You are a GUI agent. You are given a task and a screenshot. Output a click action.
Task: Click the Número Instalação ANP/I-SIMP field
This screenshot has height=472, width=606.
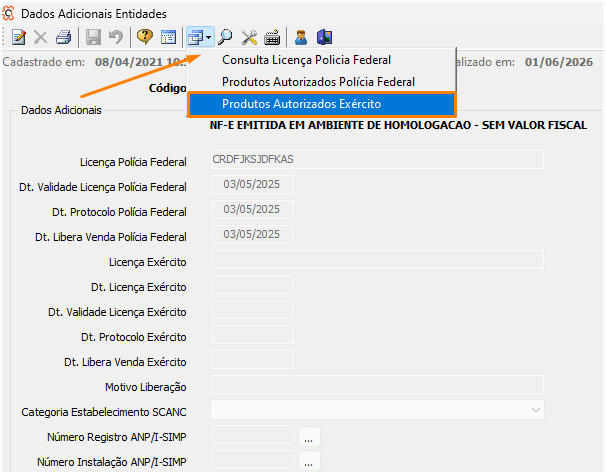click(x=253, y=460)
